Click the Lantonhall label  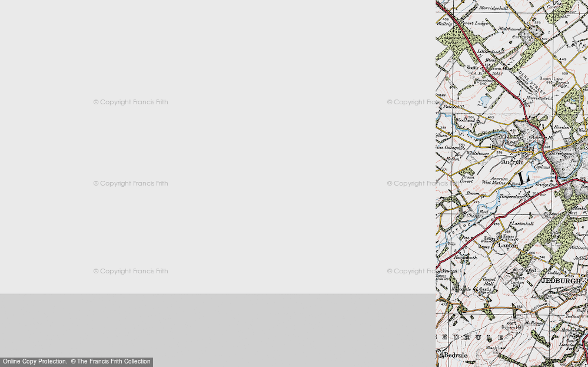(523, 223)
